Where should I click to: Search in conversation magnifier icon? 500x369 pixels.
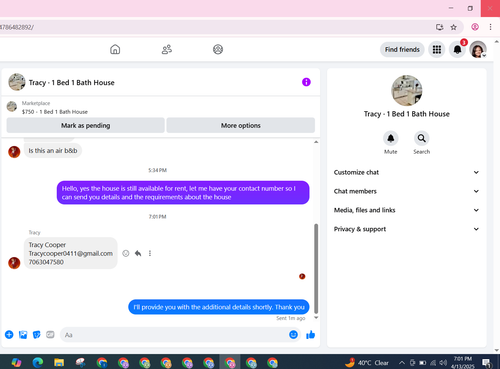click(422, 138)
